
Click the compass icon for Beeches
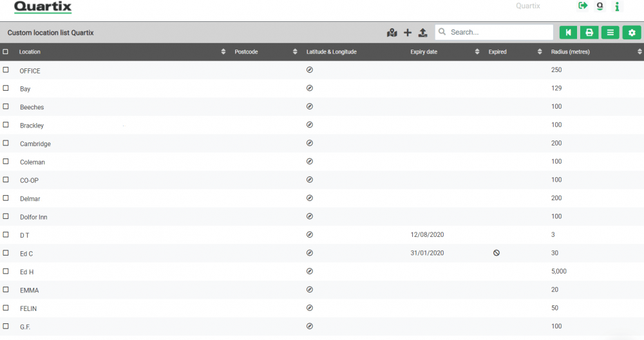pyautogui.click(x=310, y=106)
